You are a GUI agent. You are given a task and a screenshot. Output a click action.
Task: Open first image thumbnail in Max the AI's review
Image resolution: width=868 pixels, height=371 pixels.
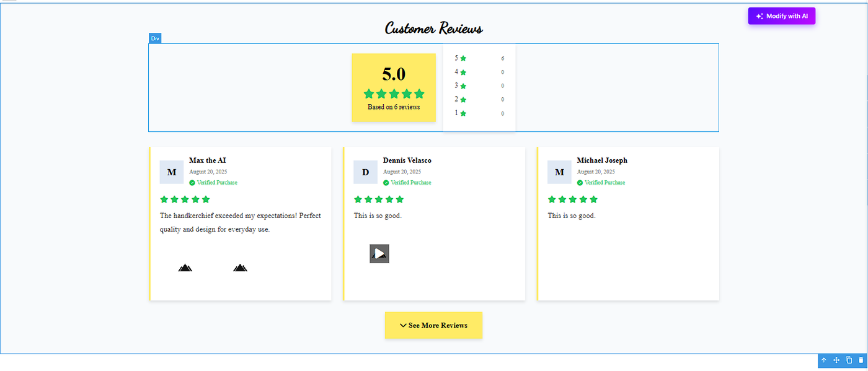point(185,268)
